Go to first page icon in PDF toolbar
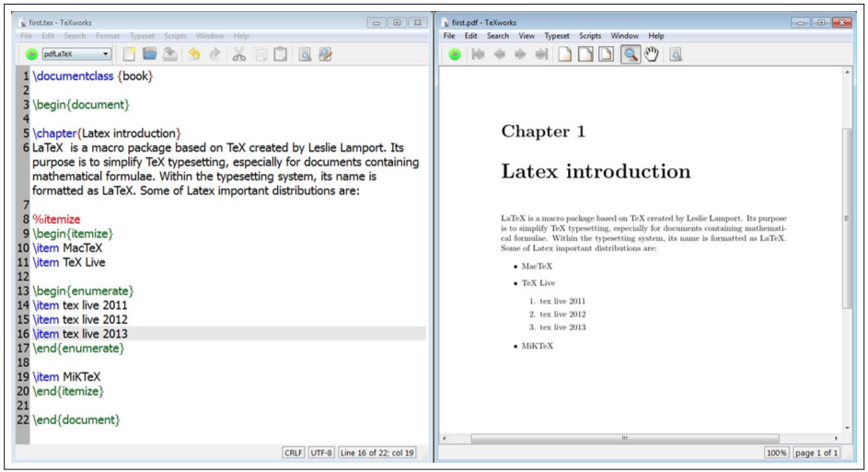868x472 pixels. (x=479, y=54)
